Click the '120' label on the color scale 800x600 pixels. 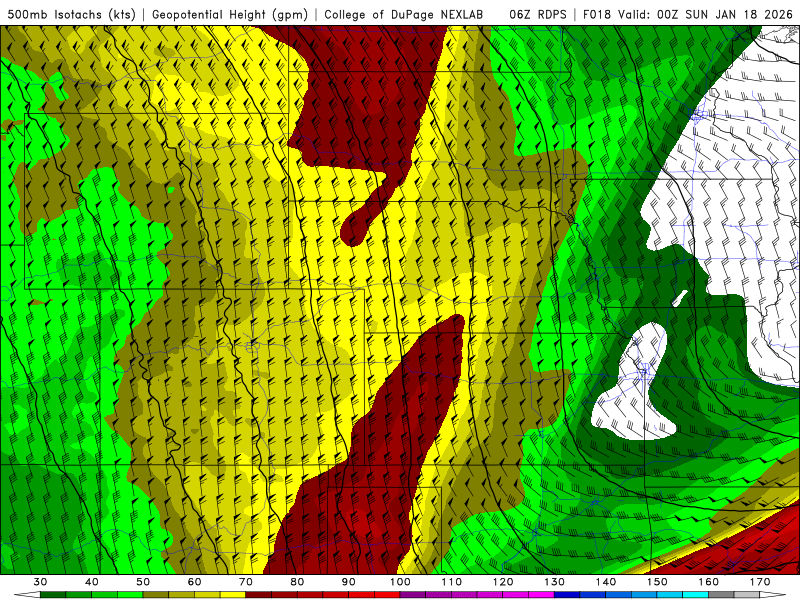(503, 582)
